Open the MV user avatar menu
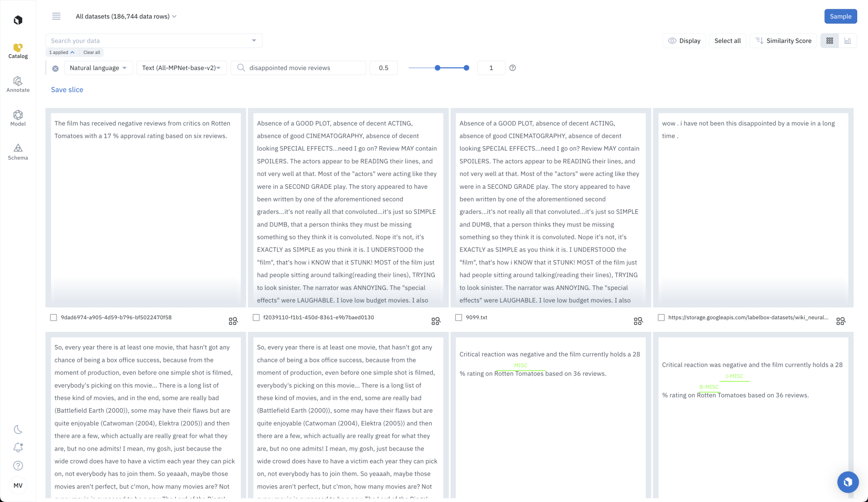Screen dimensions: 868x502 coord(18,485)
